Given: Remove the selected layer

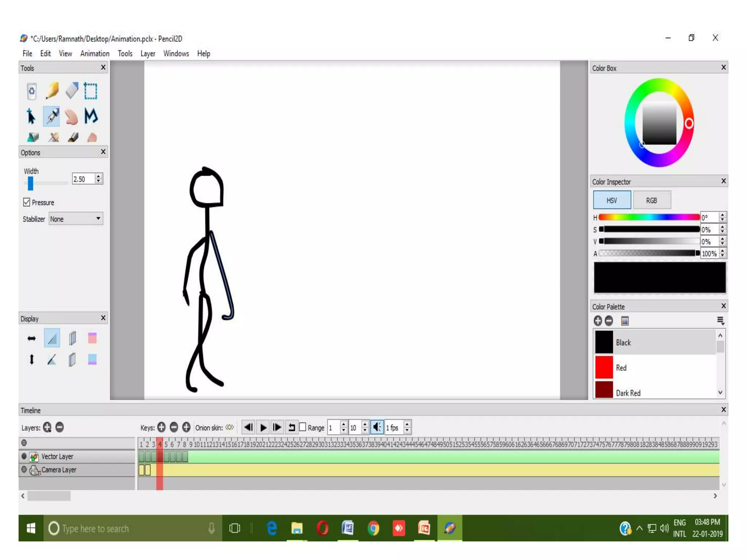Looking at the screenshot, I should pos(59,427).
